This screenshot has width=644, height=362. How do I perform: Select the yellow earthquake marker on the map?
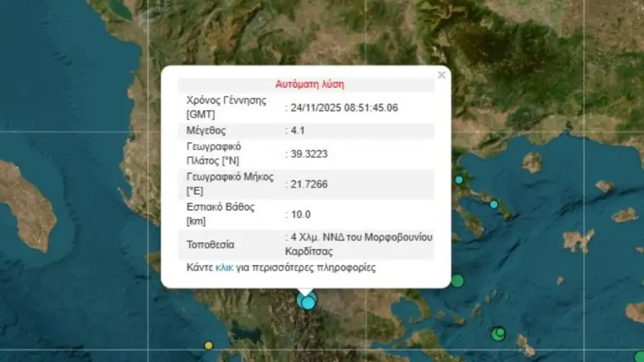tap(209, 345)
